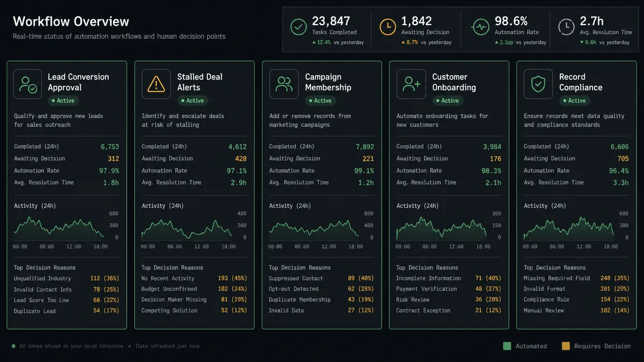Click the 8.7% vs yesterday change
Screen dimensions: 644x362
[x=427, y=42]
